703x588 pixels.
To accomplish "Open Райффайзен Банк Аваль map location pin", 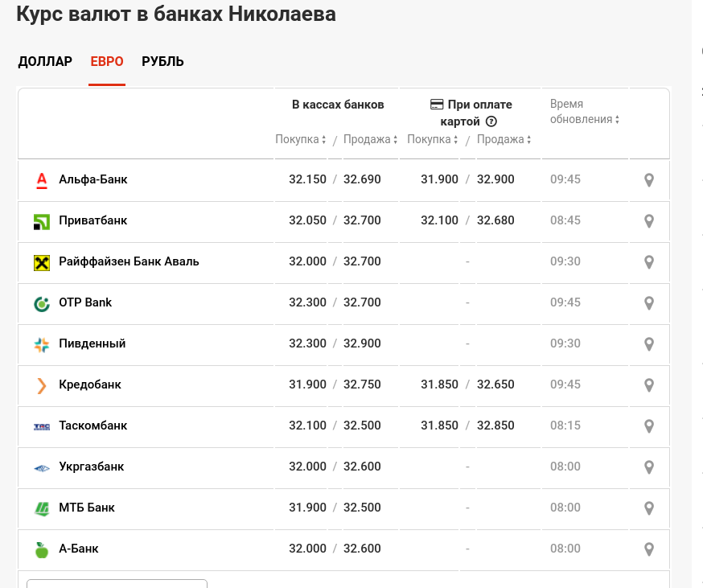I will coord(649,262).
